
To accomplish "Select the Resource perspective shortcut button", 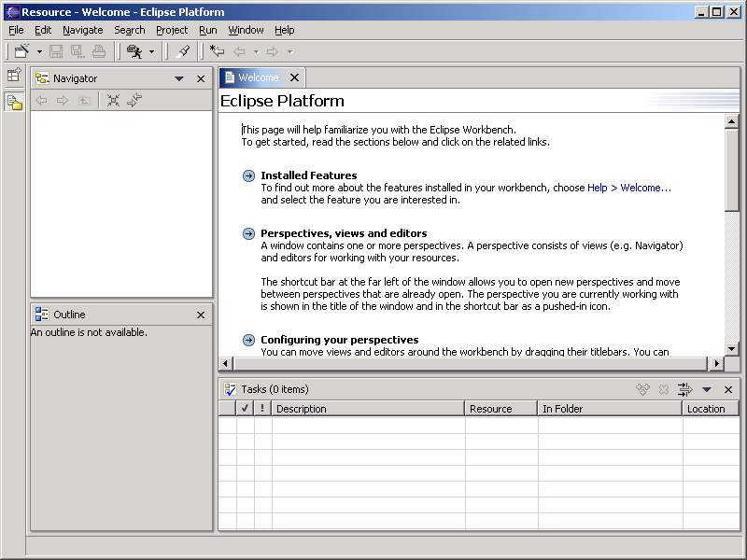I will 14,102.
